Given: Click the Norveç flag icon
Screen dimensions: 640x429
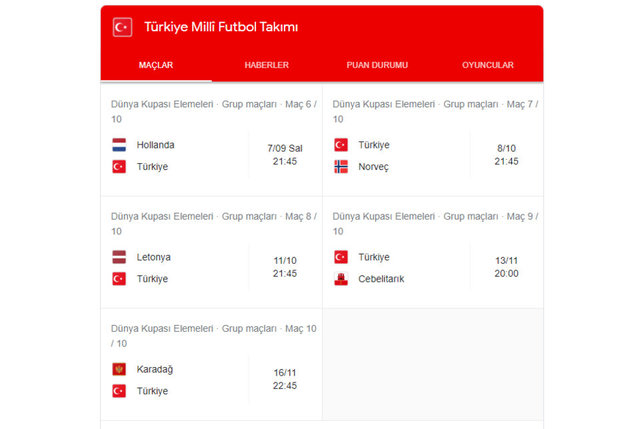Looking at the screenshot, I should pyautogui.click(x=341, y=166).
